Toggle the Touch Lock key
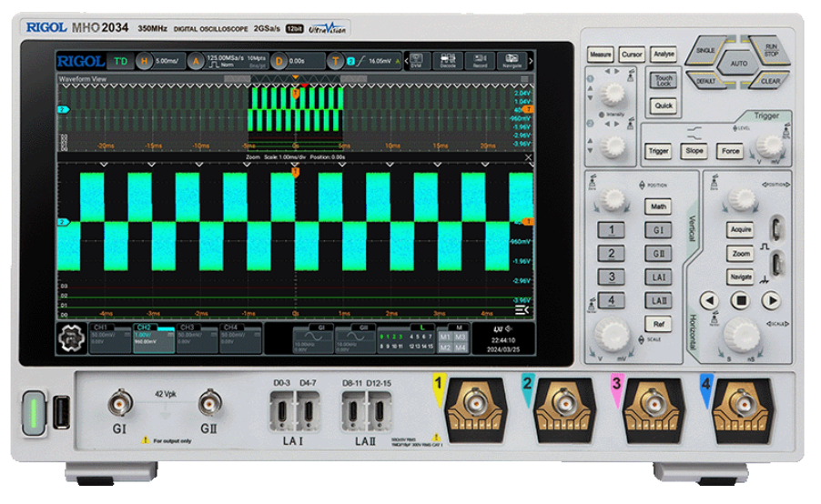The height and width of the screenshot is (504, 821). (x=664, y=81)
